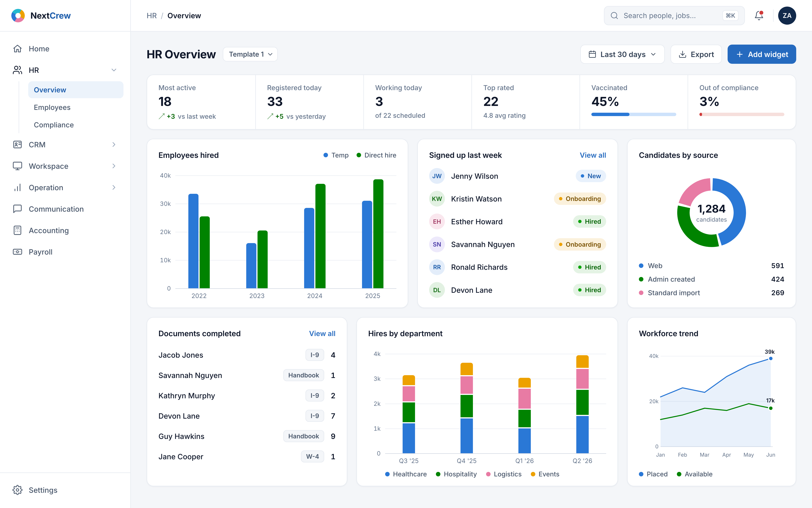The image size is (812, 508).
Task: Click the HR breadcrumb link
Action: click(152, 15)
